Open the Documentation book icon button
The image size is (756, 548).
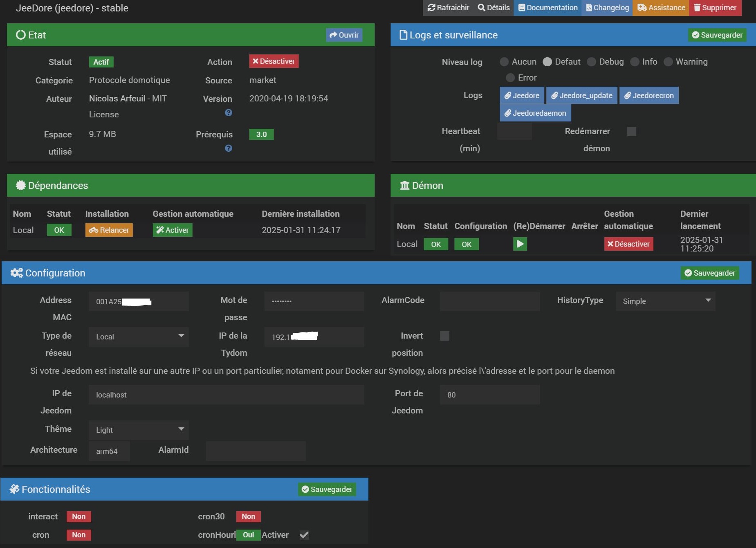[x=548, y=8]
